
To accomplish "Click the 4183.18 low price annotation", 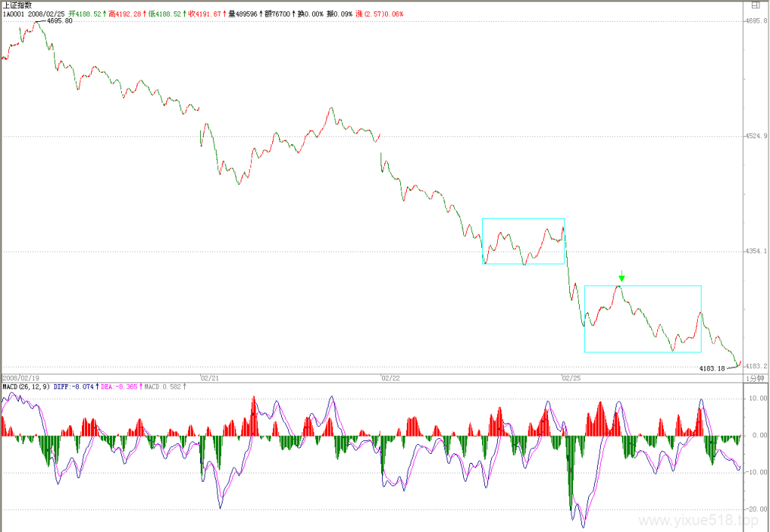I will pos(712,369).
